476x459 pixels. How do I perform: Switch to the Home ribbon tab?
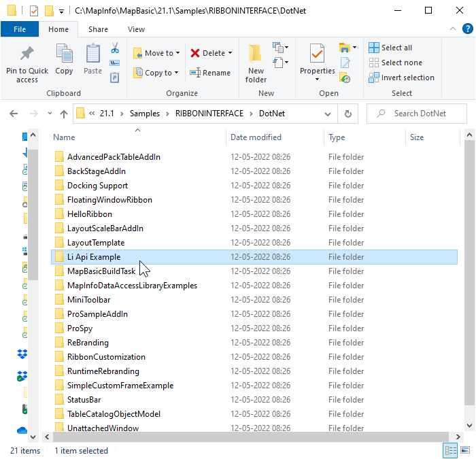click(x=58, y=29)
